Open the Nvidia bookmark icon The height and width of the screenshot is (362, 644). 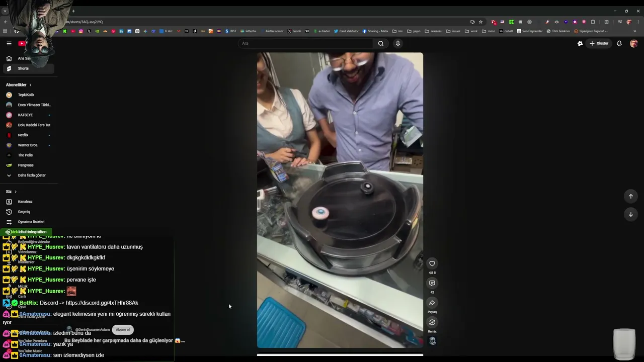coord(97,31)
